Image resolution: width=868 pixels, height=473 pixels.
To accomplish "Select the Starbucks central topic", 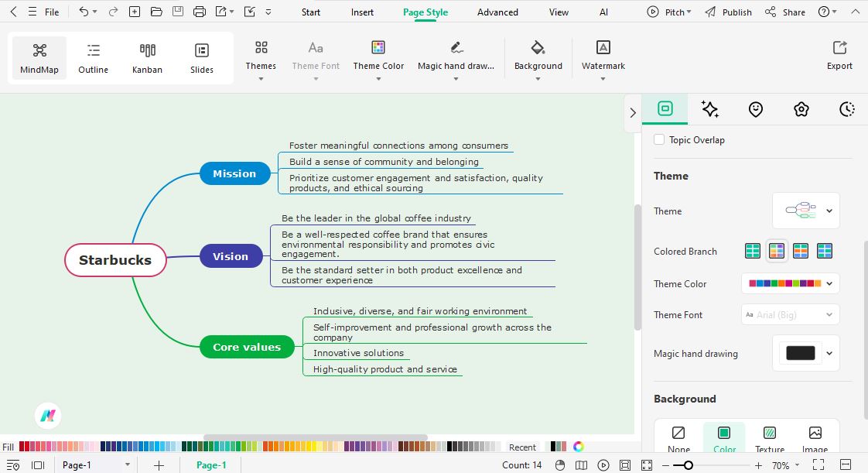I will 115,260.
